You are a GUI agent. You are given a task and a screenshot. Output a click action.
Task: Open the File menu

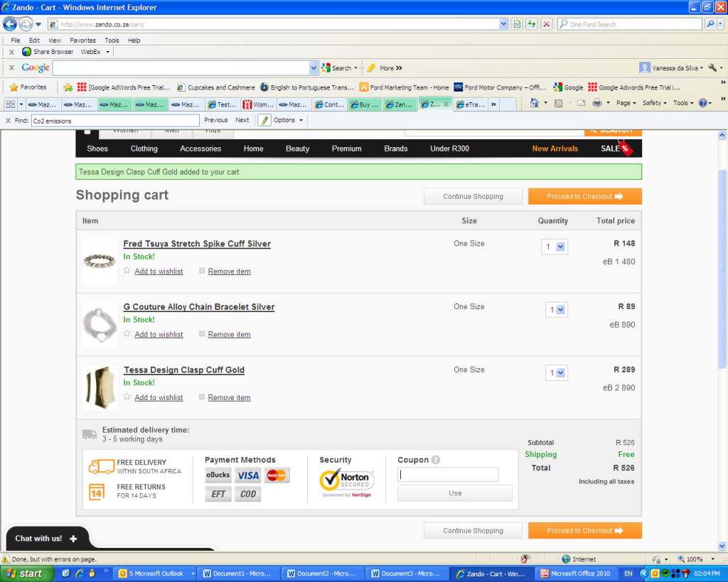(16, 41)
